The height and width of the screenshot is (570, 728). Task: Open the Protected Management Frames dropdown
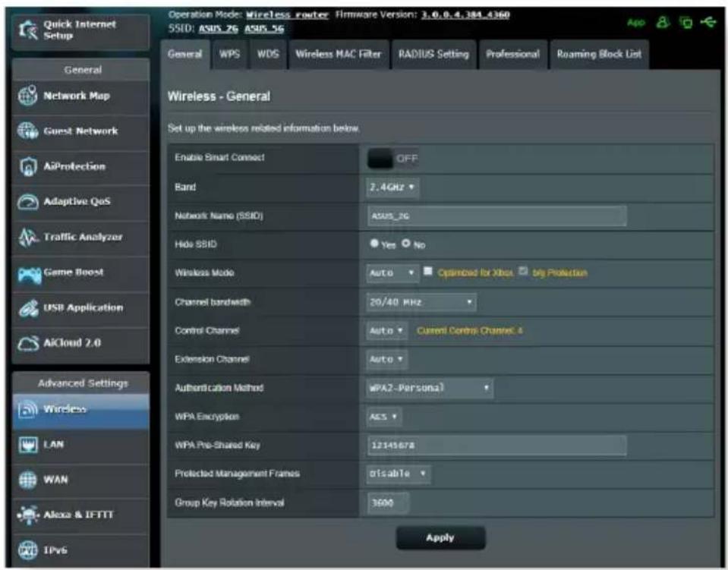tap(399, 474)
